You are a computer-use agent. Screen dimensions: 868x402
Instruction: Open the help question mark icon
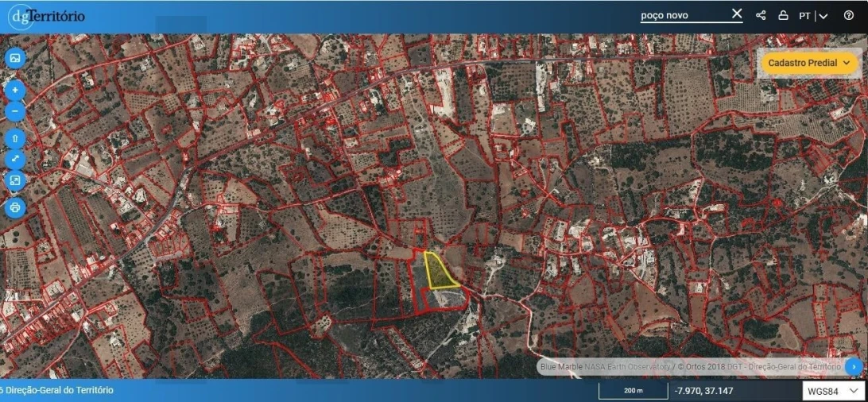click(x=848, y=15)
